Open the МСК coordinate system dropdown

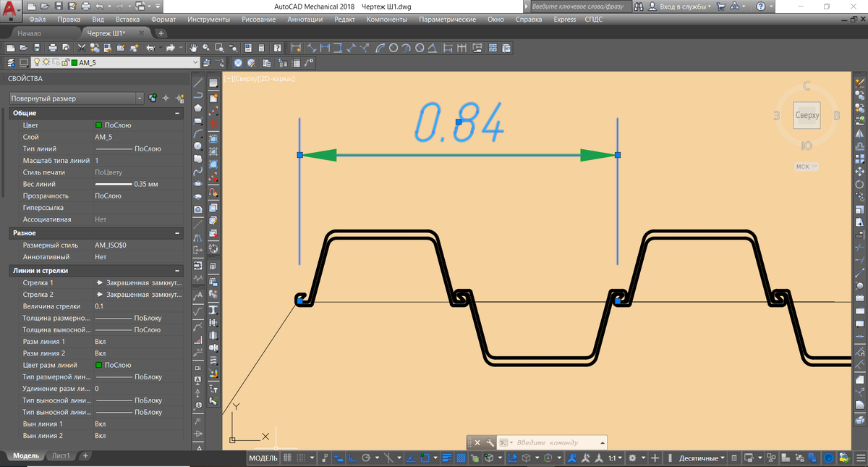(807, 167)
